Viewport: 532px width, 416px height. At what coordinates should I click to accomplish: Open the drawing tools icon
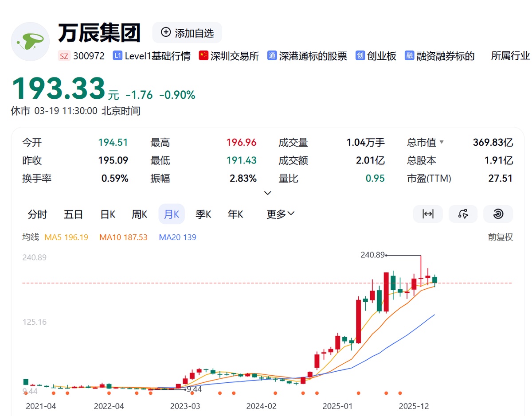[463, 214]
